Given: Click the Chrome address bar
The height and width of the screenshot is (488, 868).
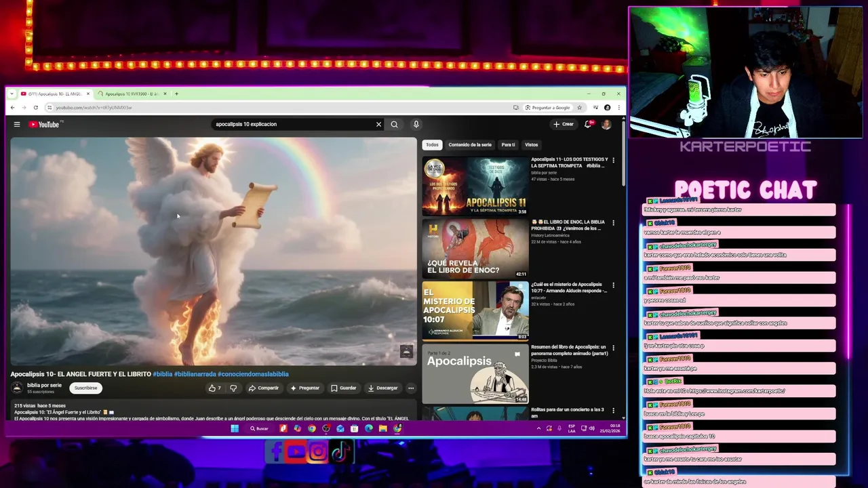Looking at the screenshot, I should click(x=278, y=107).
